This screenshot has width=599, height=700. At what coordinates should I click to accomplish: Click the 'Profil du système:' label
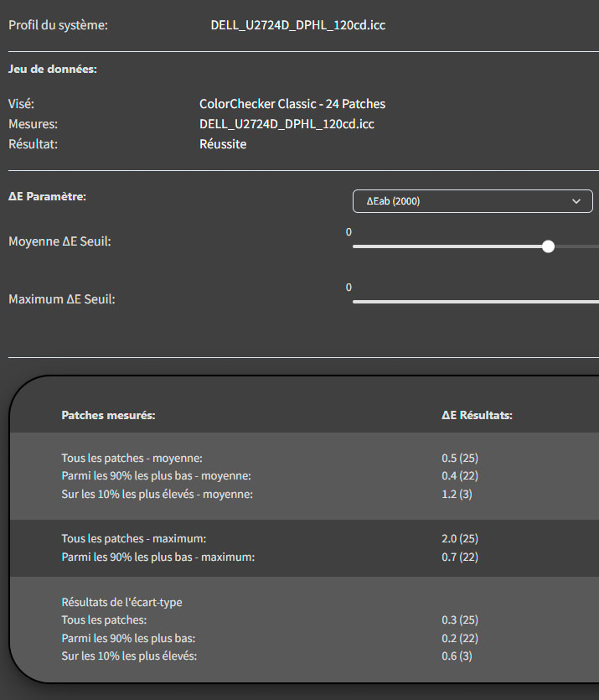tap(58, 25)
